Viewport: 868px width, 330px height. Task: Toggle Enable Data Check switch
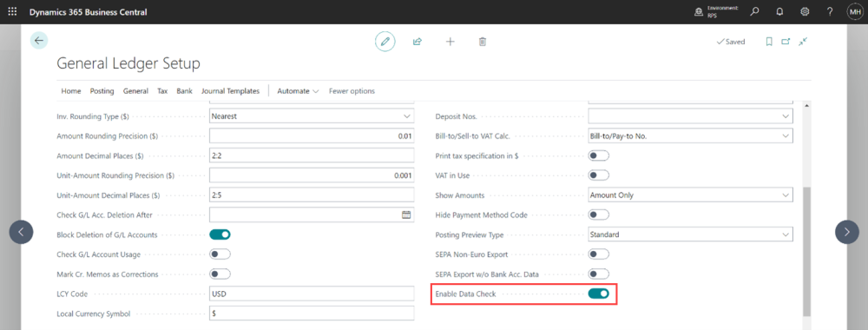pos(598,294)
